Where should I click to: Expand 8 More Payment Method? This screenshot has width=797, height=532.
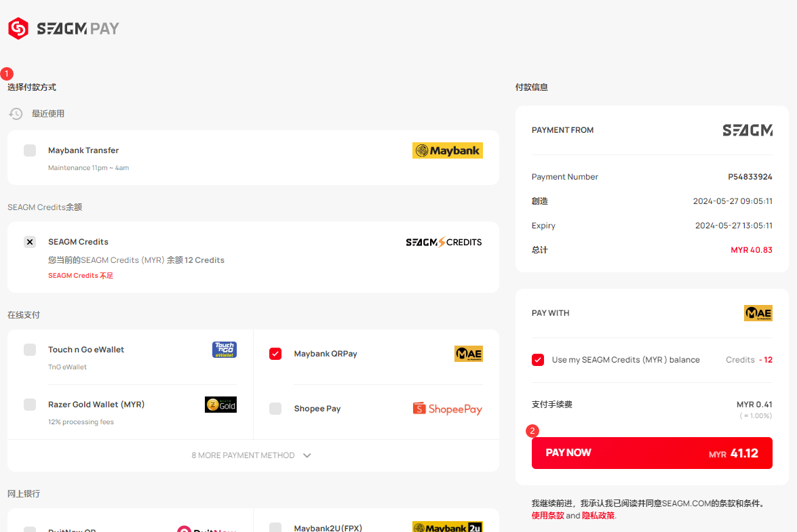252,455
